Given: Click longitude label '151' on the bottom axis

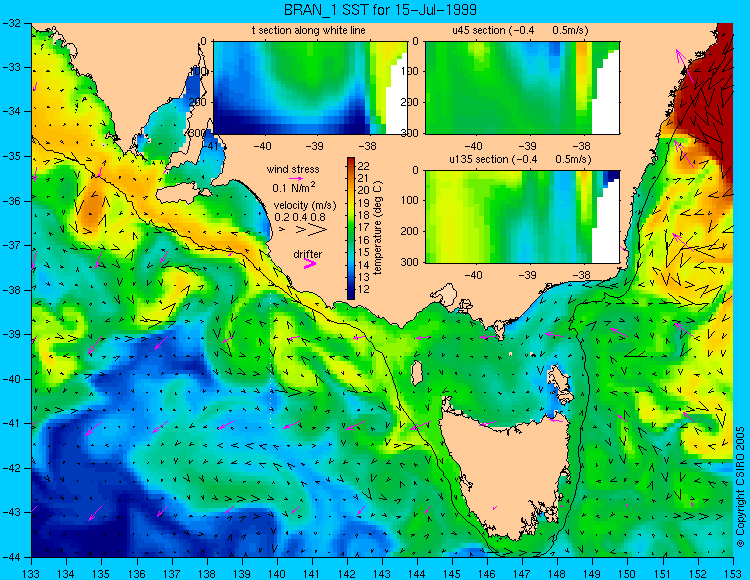Looking at the screenshot, I should [663, 572].
